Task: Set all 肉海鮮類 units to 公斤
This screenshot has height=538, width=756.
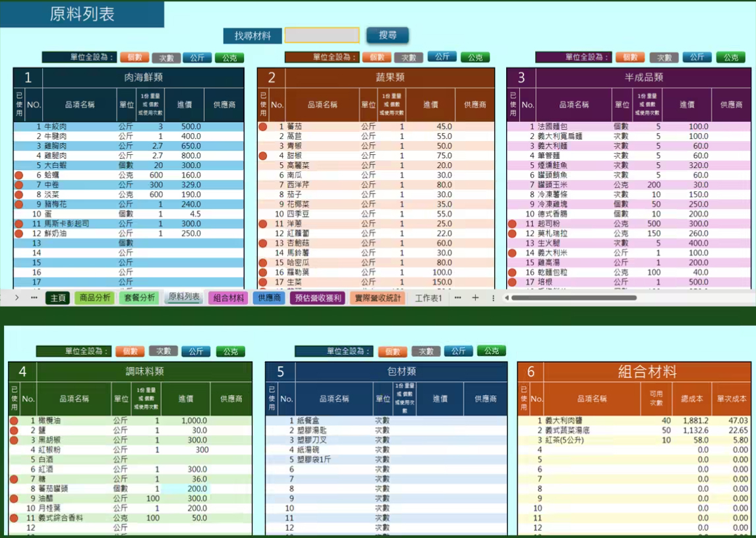Action: point(197,58)
